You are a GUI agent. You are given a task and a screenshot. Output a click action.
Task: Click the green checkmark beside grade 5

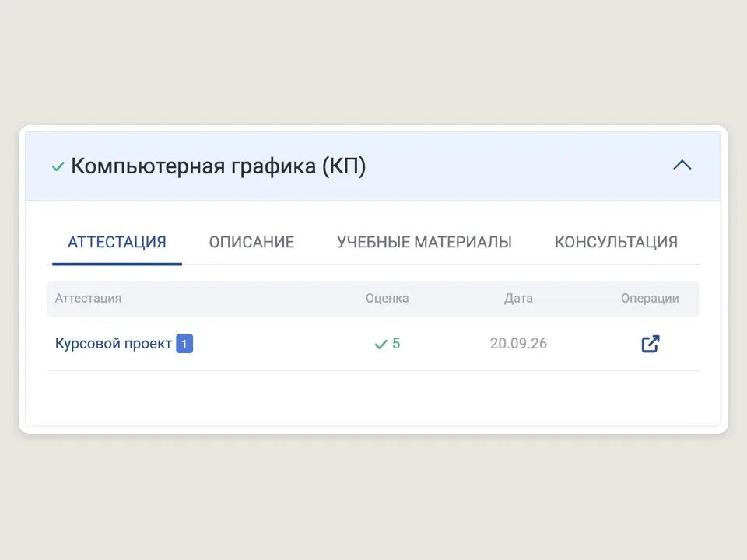click(381, 345)
